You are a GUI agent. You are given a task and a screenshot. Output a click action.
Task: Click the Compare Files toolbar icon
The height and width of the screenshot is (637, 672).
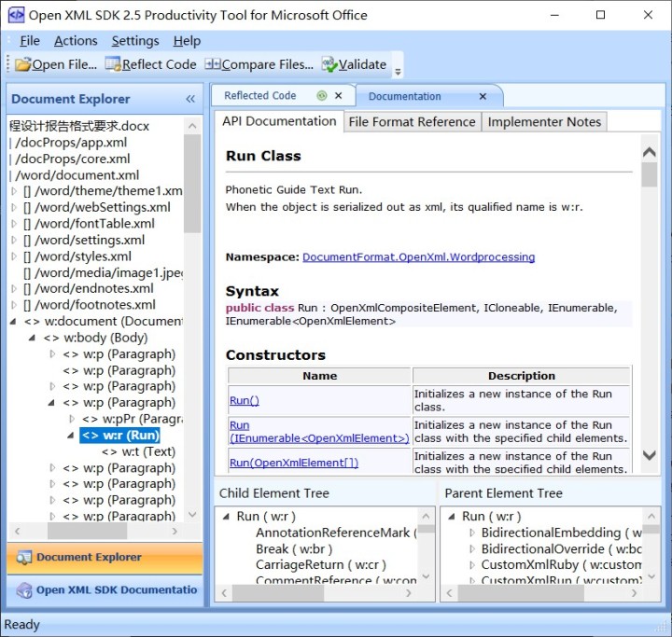click(x=213, y=64)
